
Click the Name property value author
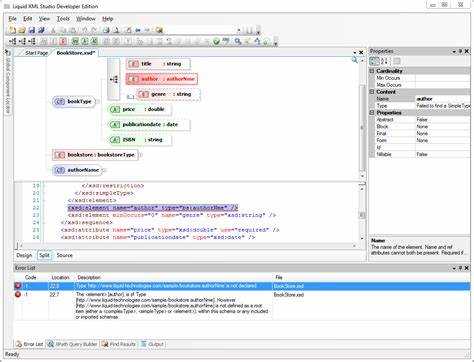(x=443, y=99)
